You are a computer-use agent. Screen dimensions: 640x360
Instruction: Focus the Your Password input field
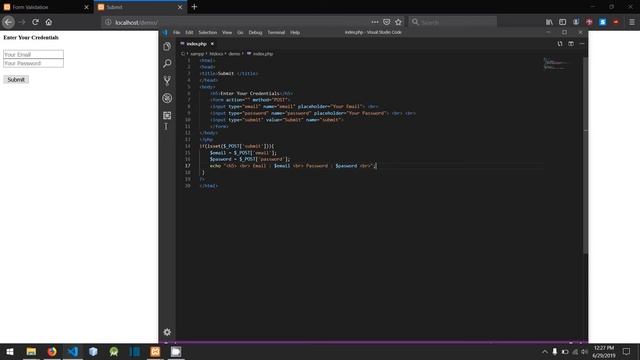[x=33, y=63]
